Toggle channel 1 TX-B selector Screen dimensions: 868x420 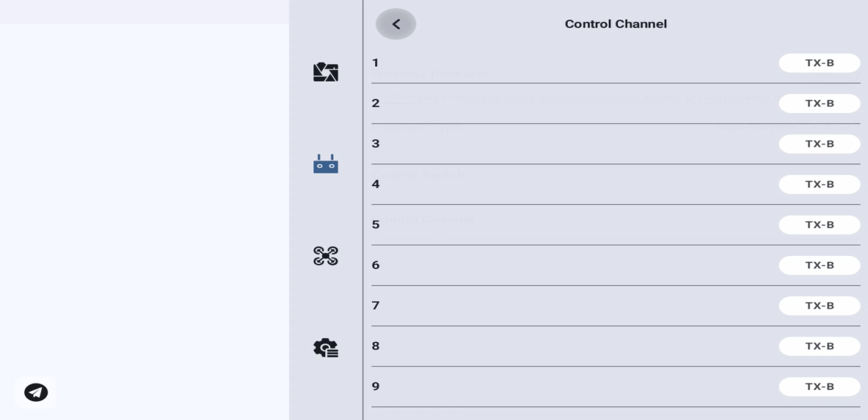pyautogui.click(x=819, y=63)
